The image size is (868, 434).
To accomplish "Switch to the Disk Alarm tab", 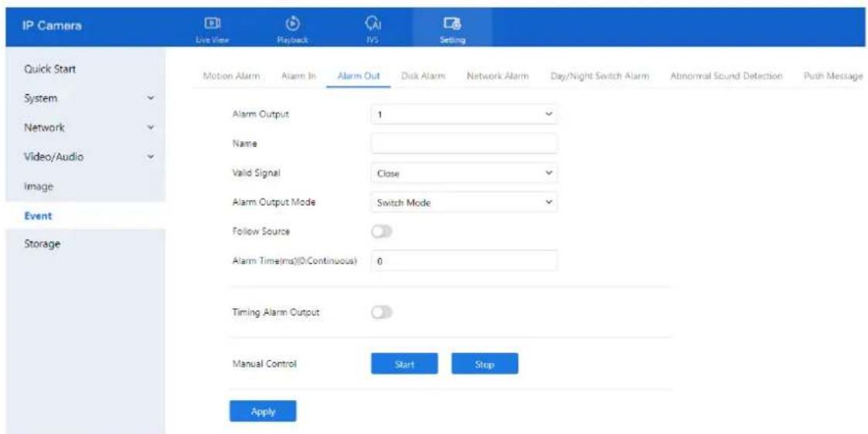I will pyautogui.click(x=424, y=76).
